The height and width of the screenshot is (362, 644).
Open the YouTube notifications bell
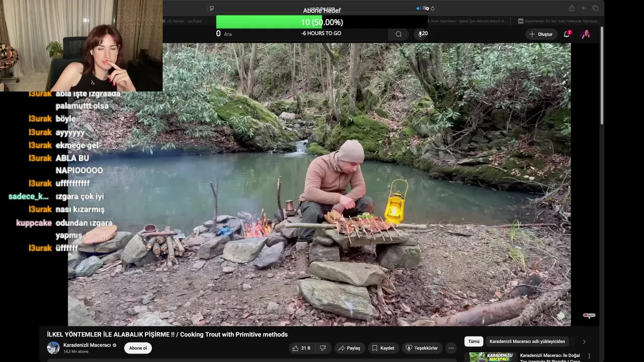coord(567,34)
